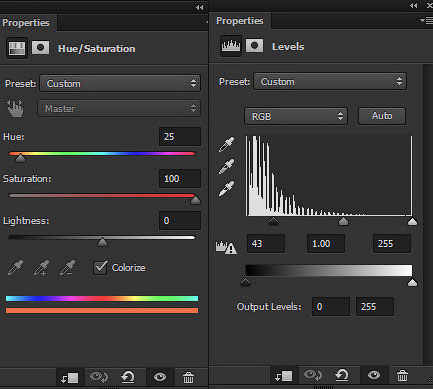Uncheck the Colorize checkbox
433x389 pixels.
click(100, 268)
